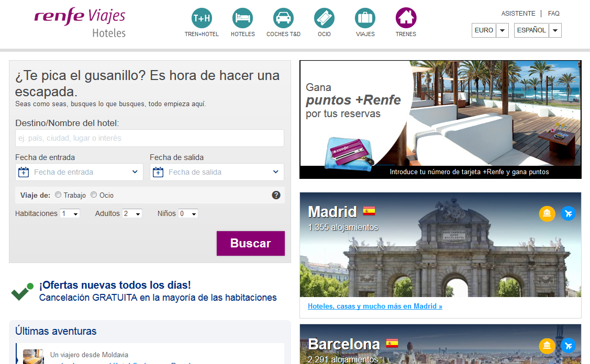590x364 pixels.
Task: Go to Trenes house icon
Action: tap(406, 18)
